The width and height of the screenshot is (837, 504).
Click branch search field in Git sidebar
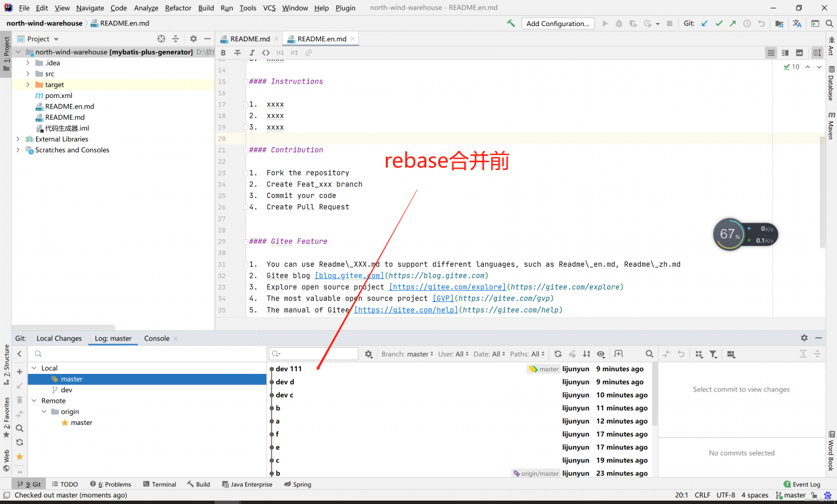tap(147, 354)
